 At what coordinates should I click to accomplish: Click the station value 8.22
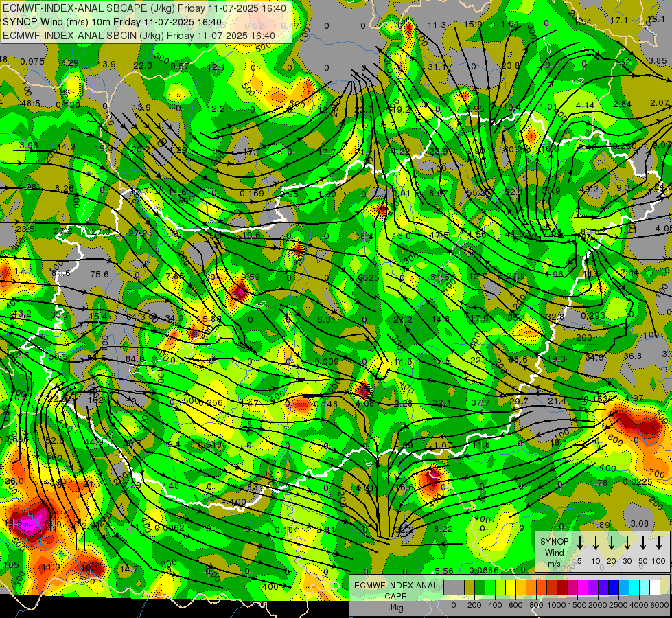pos(443,529)
